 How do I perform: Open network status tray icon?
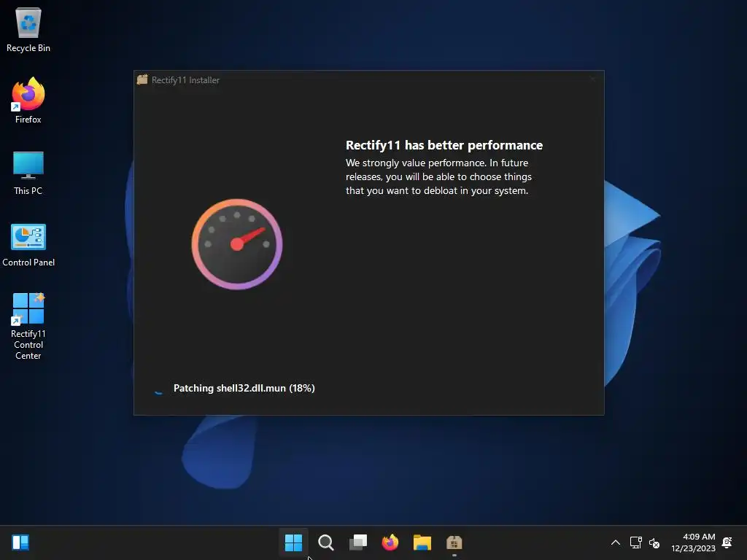pyautogui.click(x=635, y=542)
